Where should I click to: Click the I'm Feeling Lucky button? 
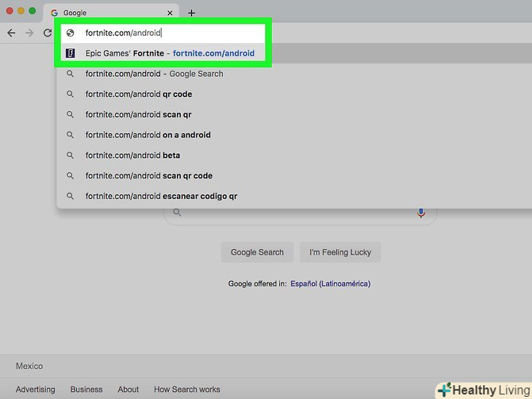341,252
